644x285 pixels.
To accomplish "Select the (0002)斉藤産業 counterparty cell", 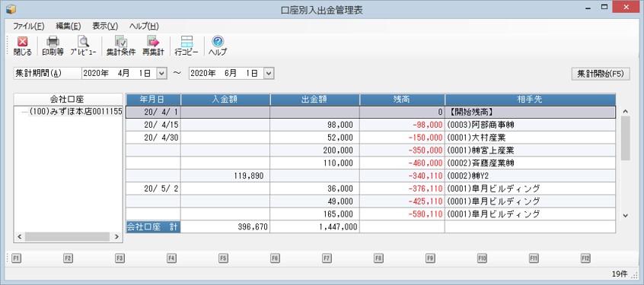I will coord(531,163).
